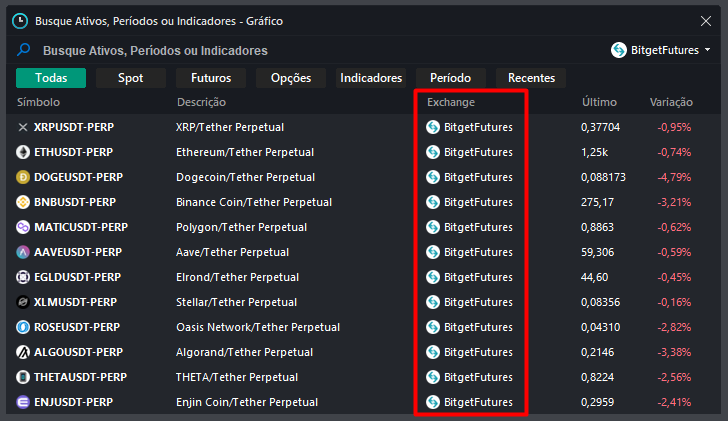Switch to the Opções filter tab

click(291, 78)
